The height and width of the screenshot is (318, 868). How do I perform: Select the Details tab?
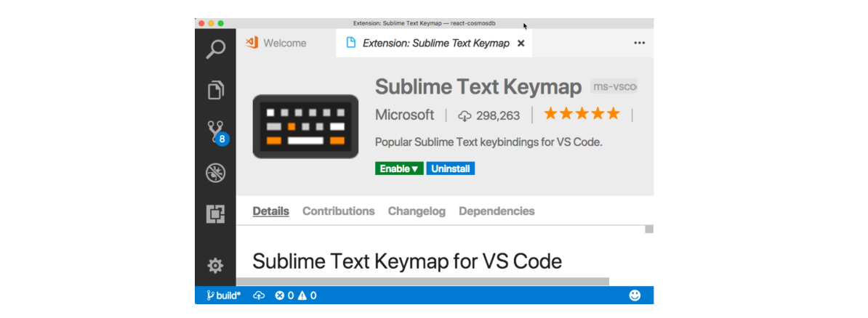click(270, 211)
